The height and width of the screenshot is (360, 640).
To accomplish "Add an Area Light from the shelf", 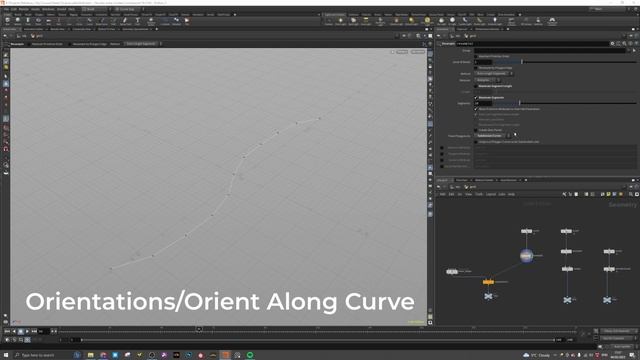I will (366, 21).
